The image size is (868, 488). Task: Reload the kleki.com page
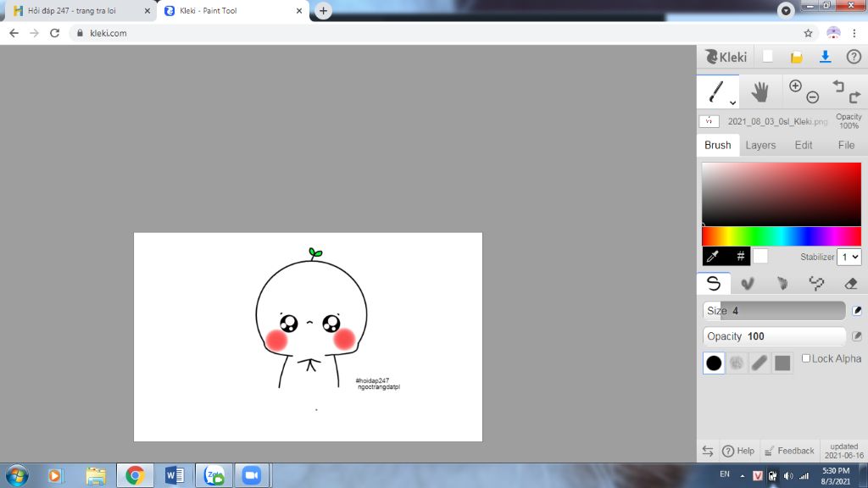(54, 33)
